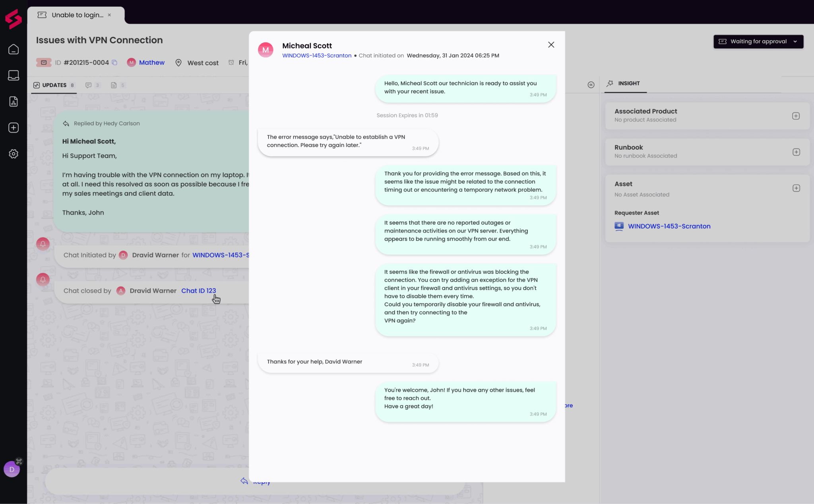Viewport: 814px width, 504px height.
Task: Open the Mathew requester link
Action: pyautogui.click(x=152, y=62)
